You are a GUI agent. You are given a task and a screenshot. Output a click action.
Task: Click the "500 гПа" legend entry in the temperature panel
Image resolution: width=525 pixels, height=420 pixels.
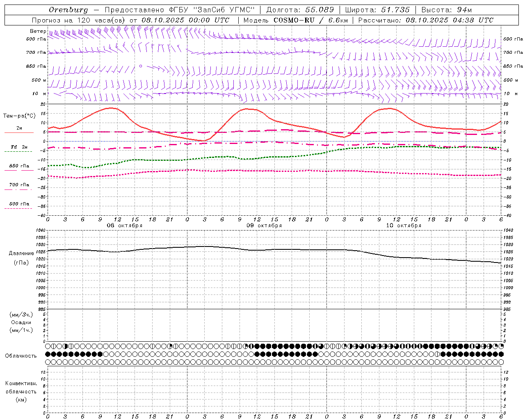click(19, 204)
